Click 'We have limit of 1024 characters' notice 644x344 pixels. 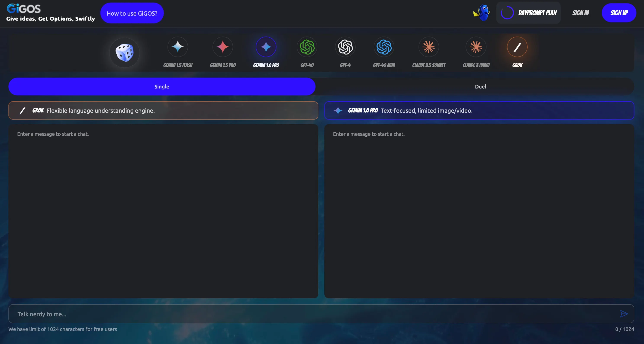pyautogui.click(x=63, y=329)
